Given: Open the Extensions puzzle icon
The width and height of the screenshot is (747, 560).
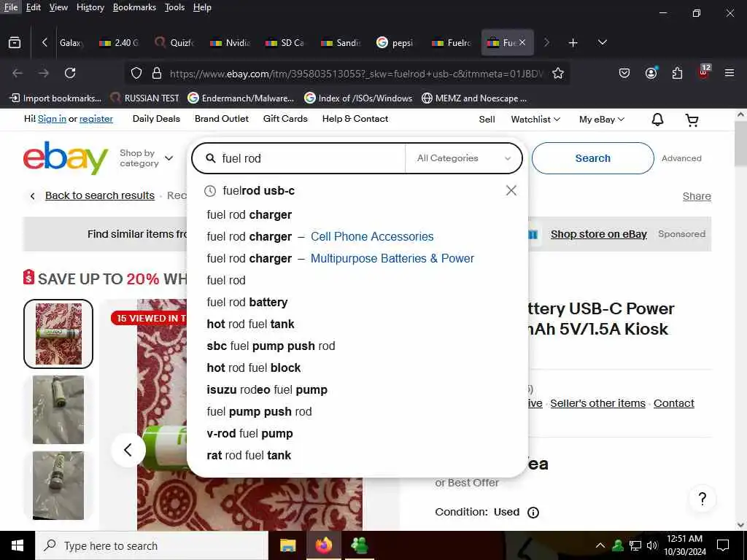Looking at the screenshot, I should point(677,74).
